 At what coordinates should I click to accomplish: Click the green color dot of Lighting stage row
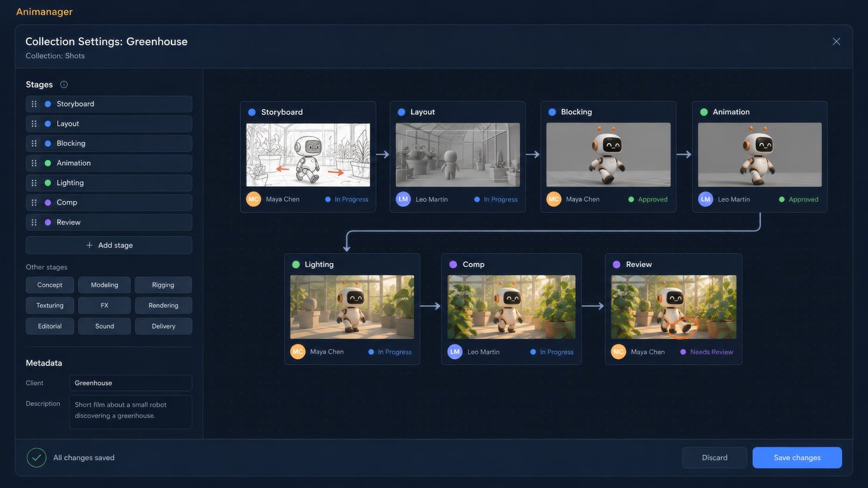pos(48,183)
